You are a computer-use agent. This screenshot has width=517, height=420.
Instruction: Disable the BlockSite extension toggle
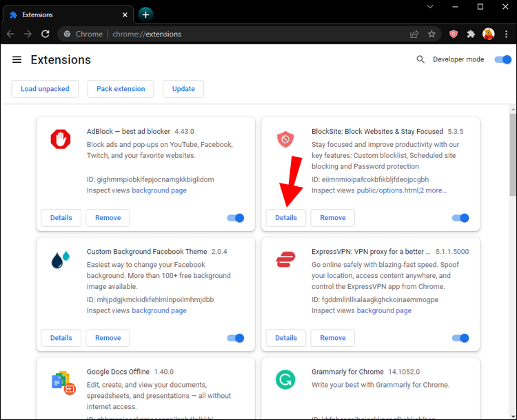coord(460,218)
